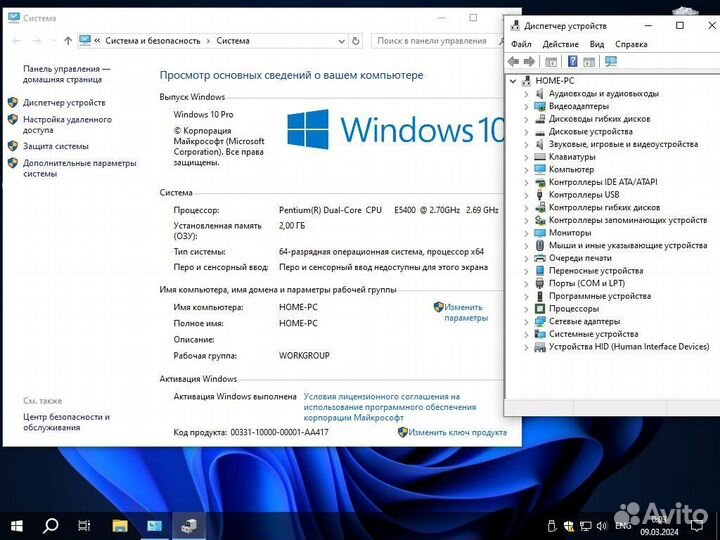720x540 pixels.
Task: Click the Контроллеры USB plug icon
Action: pos(540,195)
